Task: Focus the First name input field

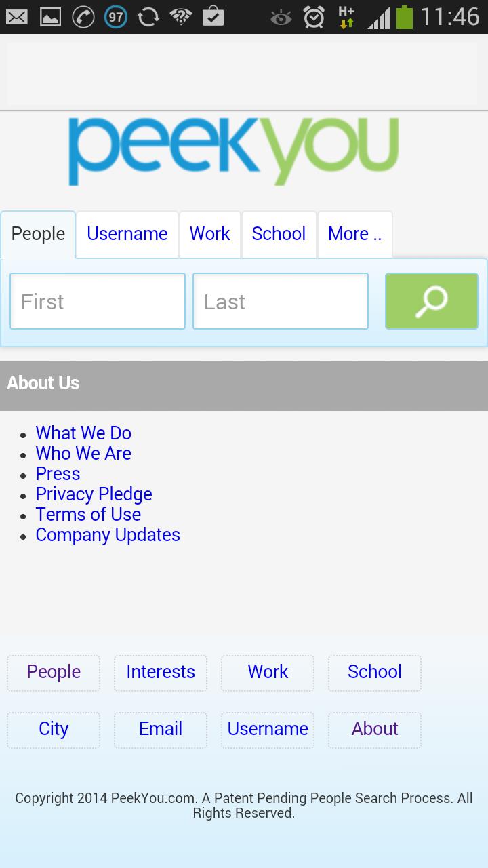Action: point(98,301)
